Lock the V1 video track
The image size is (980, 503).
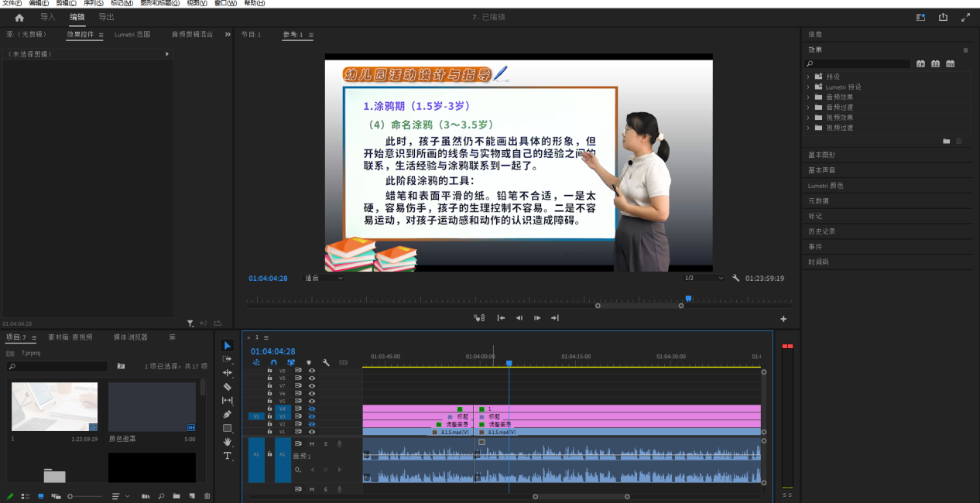pos(269,432)
